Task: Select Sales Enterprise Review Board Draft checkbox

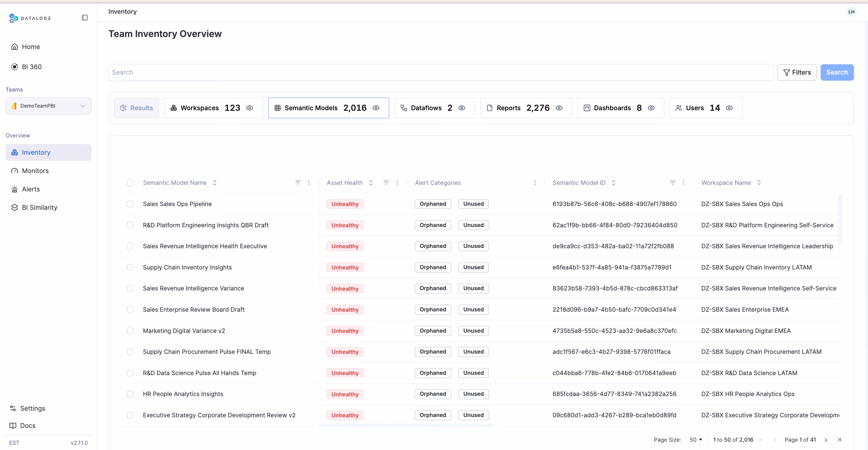Action: pyautogui.click(x=130, y=310)
